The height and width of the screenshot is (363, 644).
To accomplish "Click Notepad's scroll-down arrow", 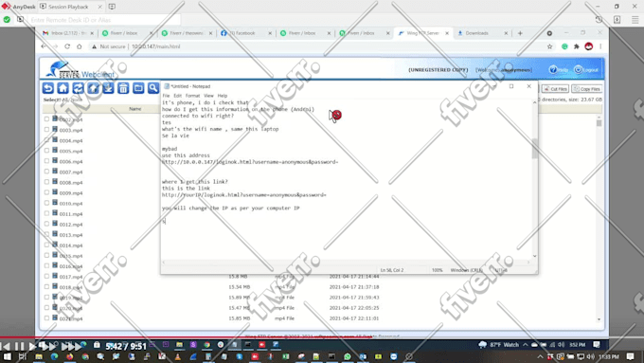I will pos(535,256).
